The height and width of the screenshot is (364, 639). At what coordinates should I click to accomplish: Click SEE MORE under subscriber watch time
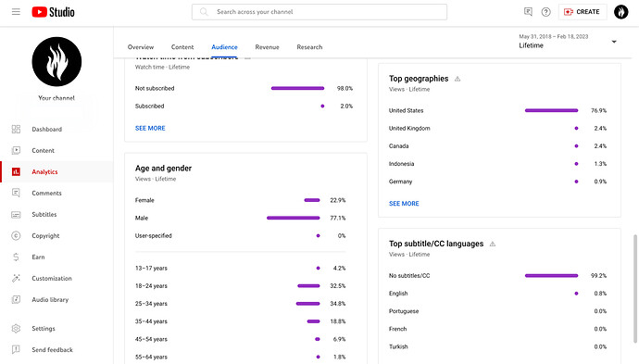pos(150,128)
